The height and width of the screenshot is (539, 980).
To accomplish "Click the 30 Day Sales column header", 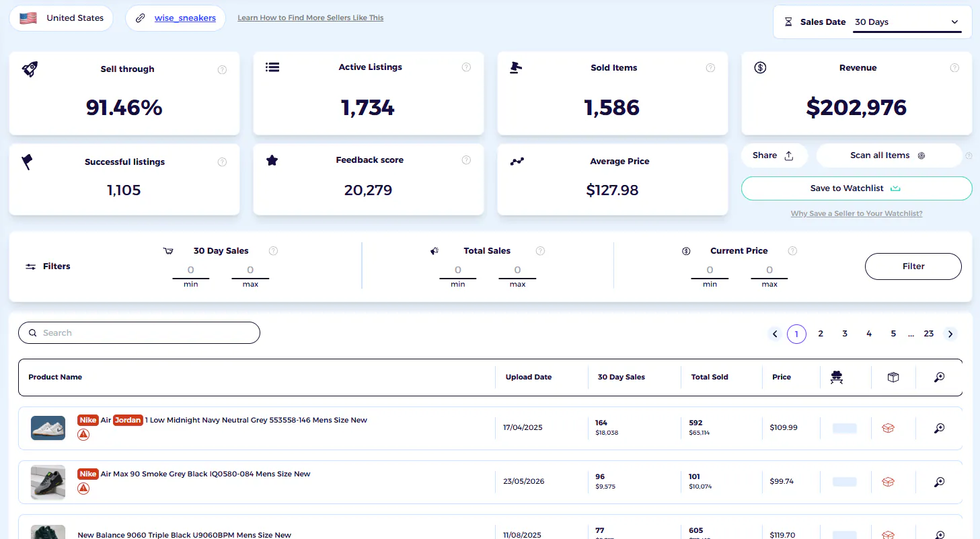I will pos(621,378).
